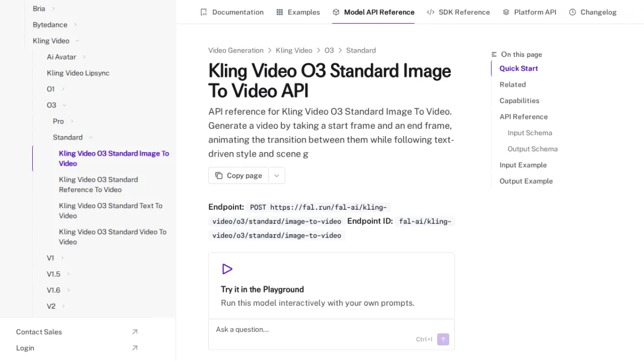Switch to the SDK Reference tab
Screen dimensions: 644x362
pos(458,12)
